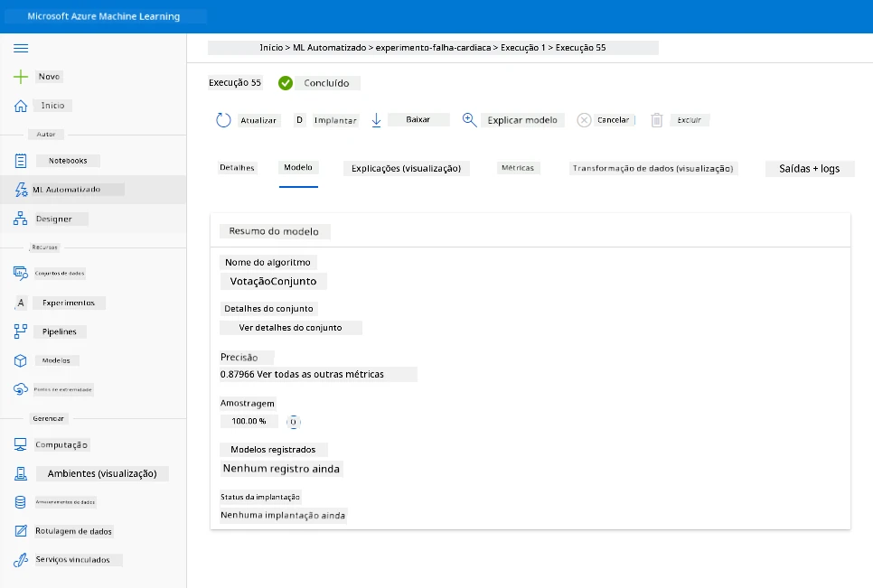Click Ver todas as outras métricas link

pos(320,374)
